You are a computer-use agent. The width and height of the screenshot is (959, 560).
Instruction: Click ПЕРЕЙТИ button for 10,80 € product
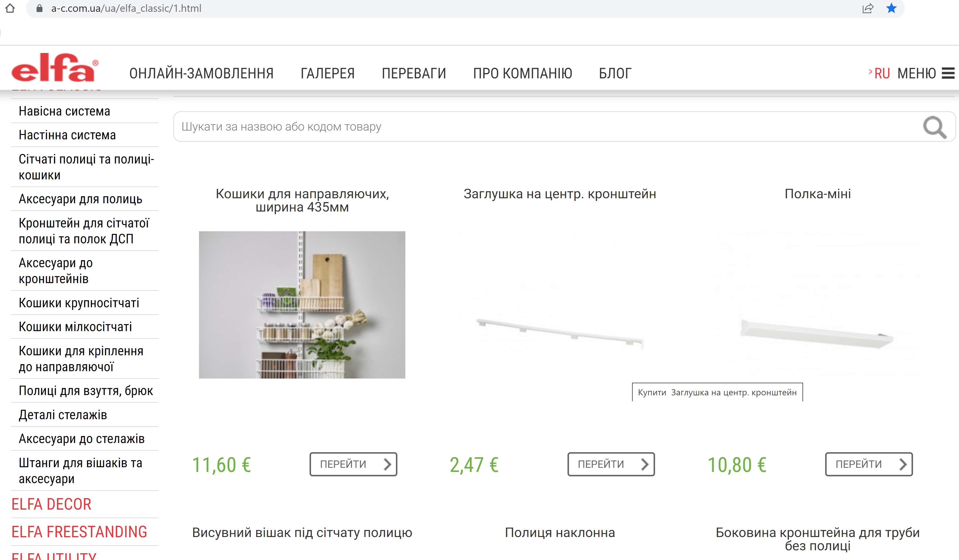click(x=869, y=464)
